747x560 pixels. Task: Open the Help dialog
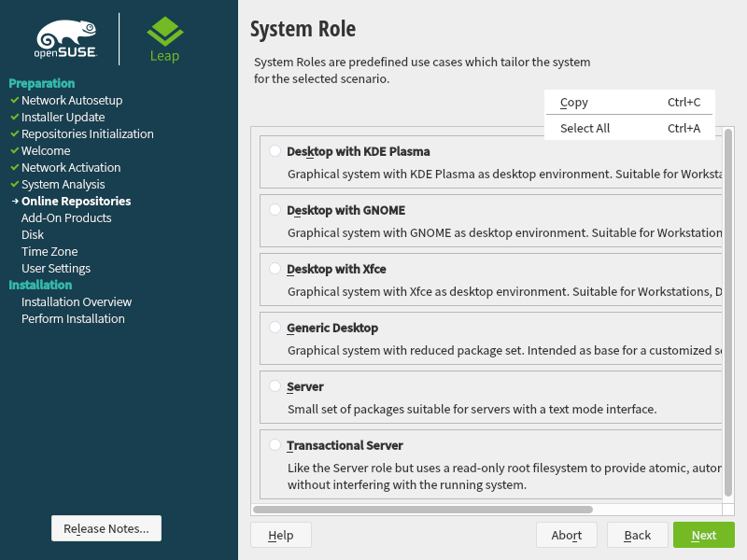coord(280,535)
